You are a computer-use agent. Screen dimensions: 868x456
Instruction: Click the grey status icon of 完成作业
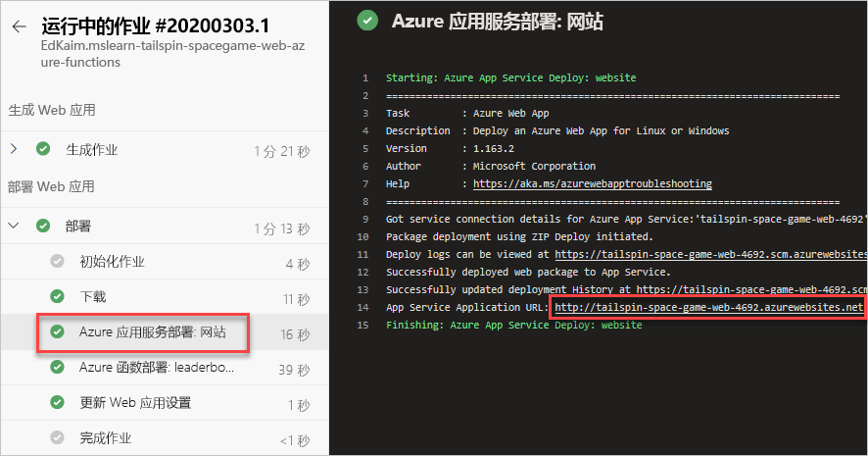click(x=57, y=437)
